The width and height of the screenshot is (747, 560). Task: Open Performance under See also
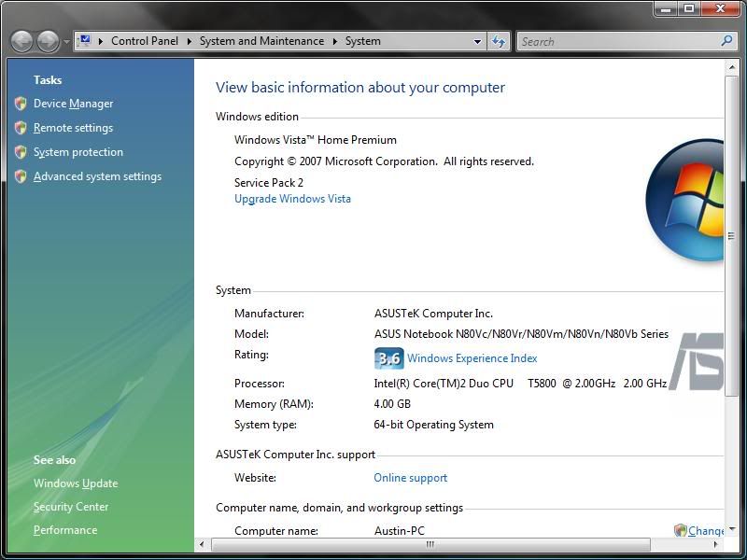click(x=65, y=530)
